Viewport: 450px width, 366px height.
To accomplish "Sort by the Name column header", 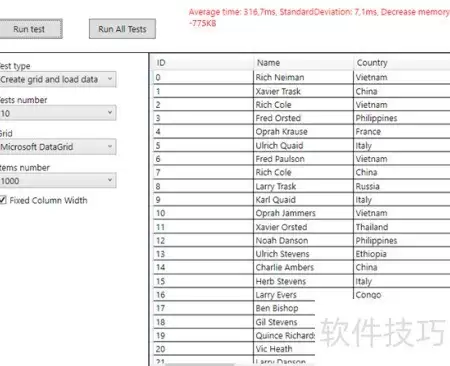I will click(303, 63).
